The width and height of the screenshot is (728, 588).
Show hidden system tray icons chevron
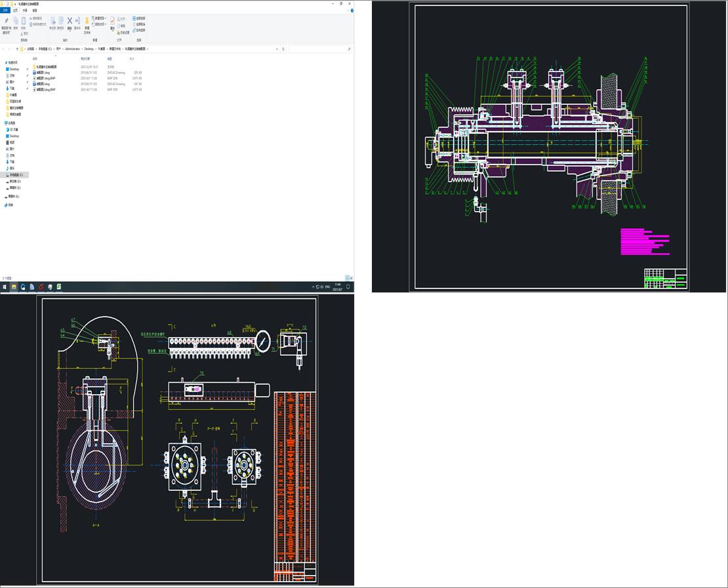click(x=313, y=287)
